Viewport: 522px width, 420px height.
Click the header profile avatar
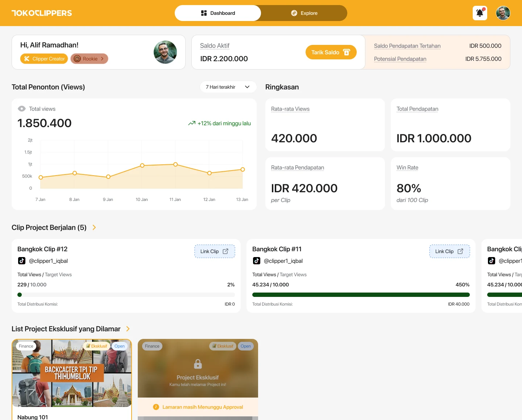tap(503, 13)
